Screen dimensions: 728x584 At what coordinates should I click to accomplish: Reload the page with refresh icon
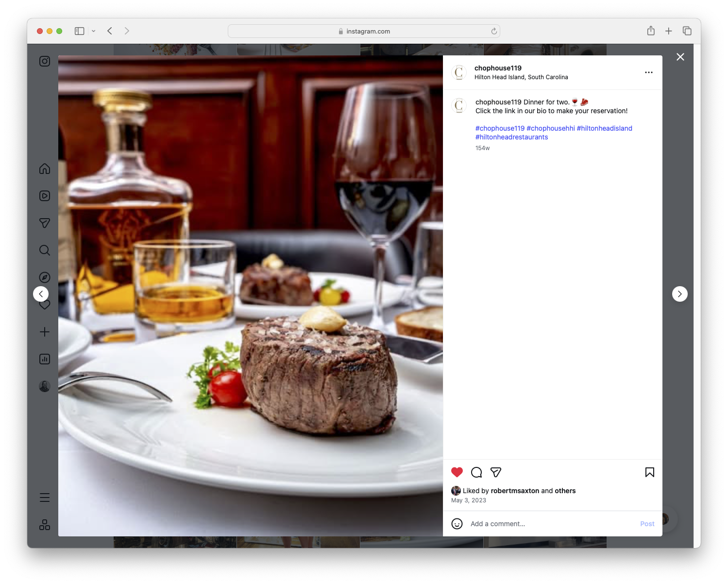[x=494, y=31]
